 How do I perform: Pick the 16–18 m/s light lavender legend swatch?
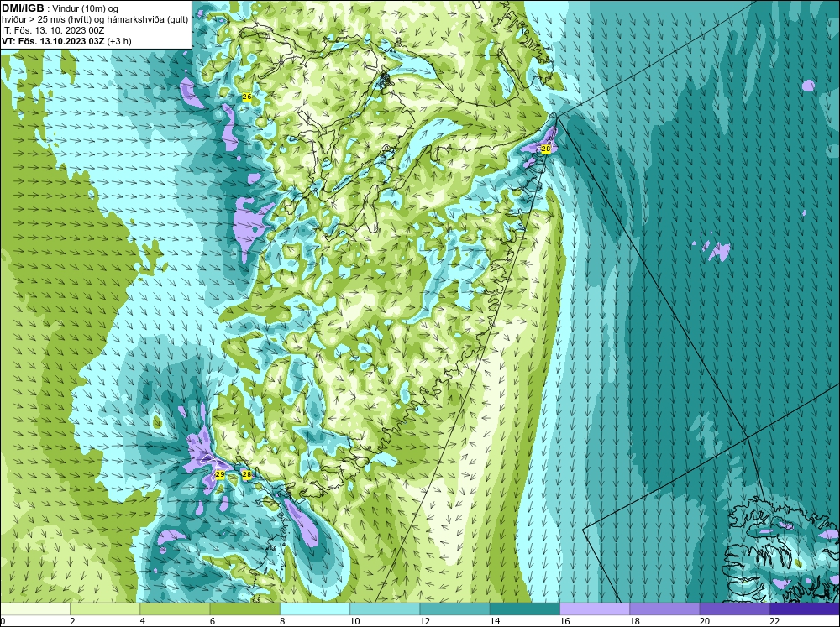(595, 609)
